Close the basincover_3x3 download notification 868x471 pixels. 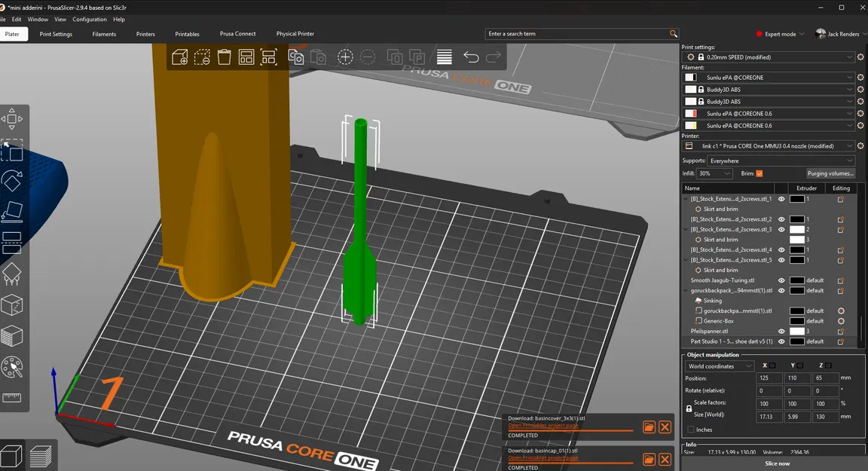[665, 427]
